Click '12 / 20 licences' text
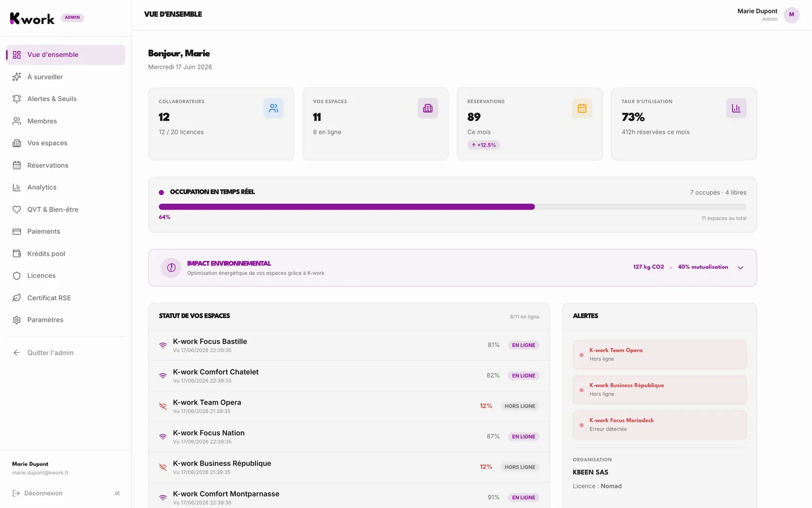This screenshot has width=812, height=508. click(181, 132)
